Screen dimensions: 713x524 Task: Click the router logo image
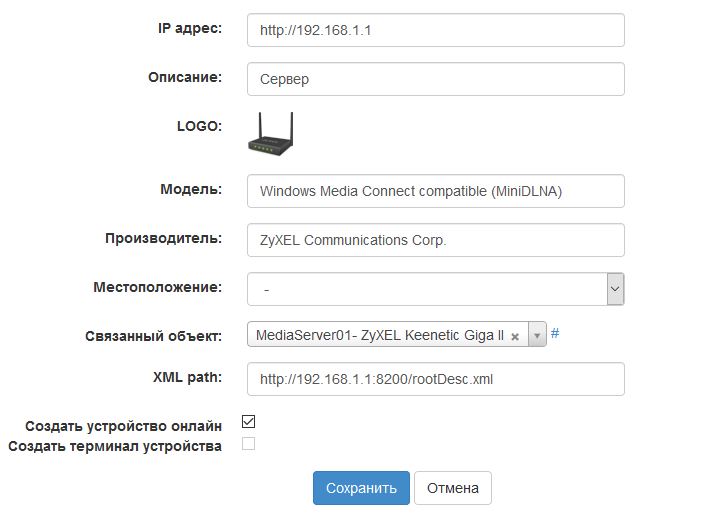click(x=270, y=134)
